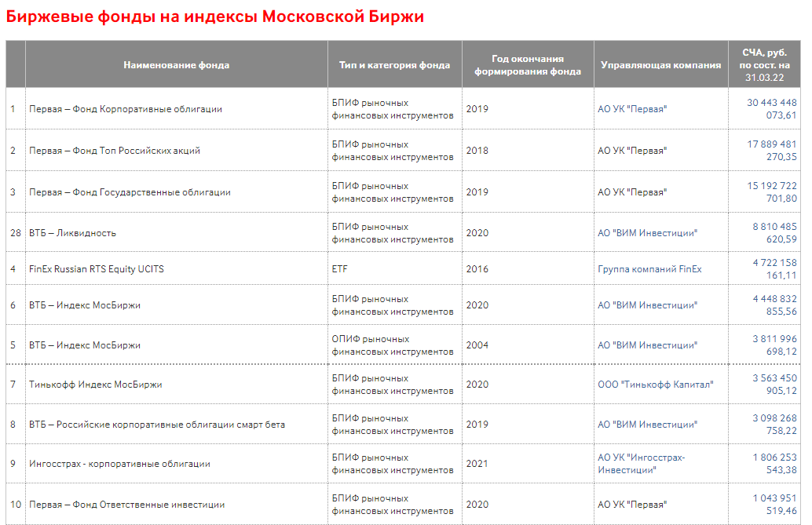This screenshot has width=812, height=525.
Task: Click БПИФ type cell in ВТБ – Ликвидность row
Action: [x=393, y=233]
